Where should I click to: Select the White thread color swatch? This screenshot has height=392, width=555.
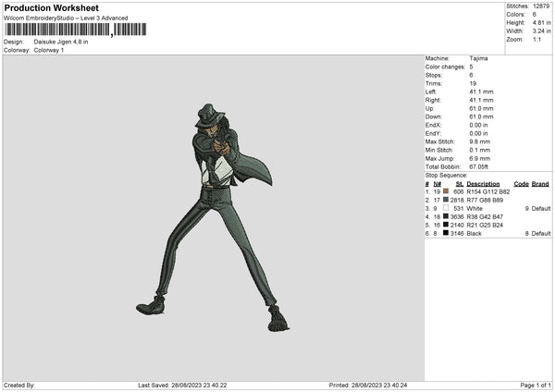tap(446, 208)
